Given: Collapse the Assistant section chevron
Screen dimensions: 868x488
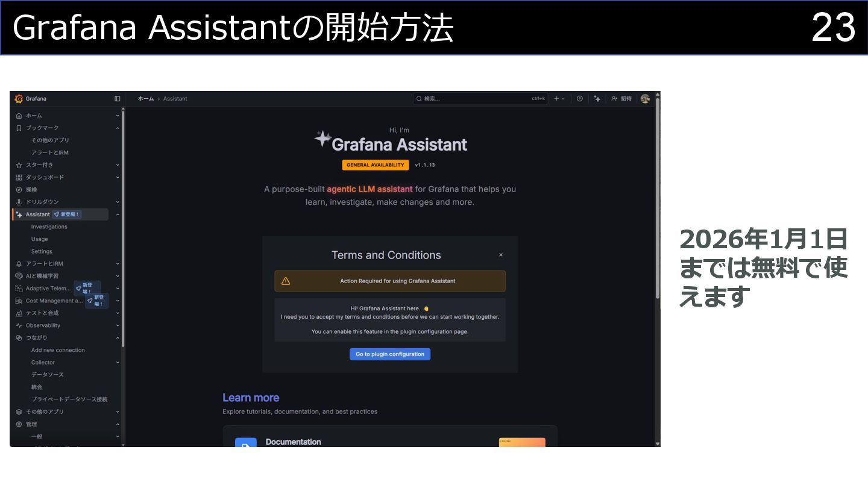Looking at the screenshot, I should (x=118, y=214).
